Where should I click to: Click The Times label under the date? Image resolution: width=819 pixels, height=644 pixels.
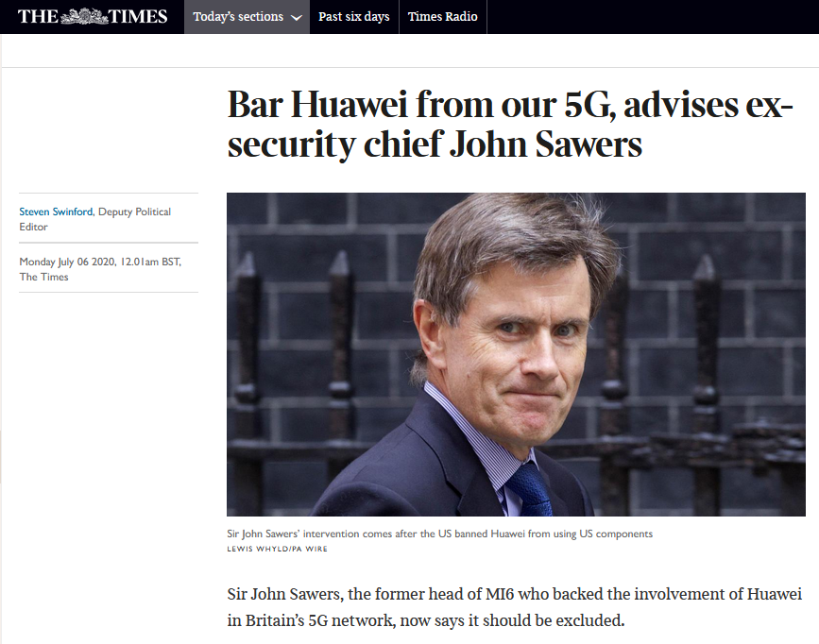(44, 277)
